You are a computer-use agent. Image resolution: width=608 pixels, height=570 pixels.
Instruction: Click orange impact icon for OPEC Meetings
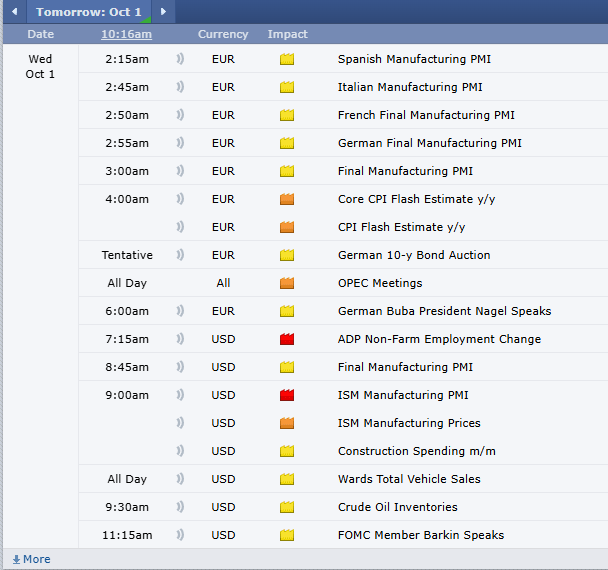tap(287, 283)
